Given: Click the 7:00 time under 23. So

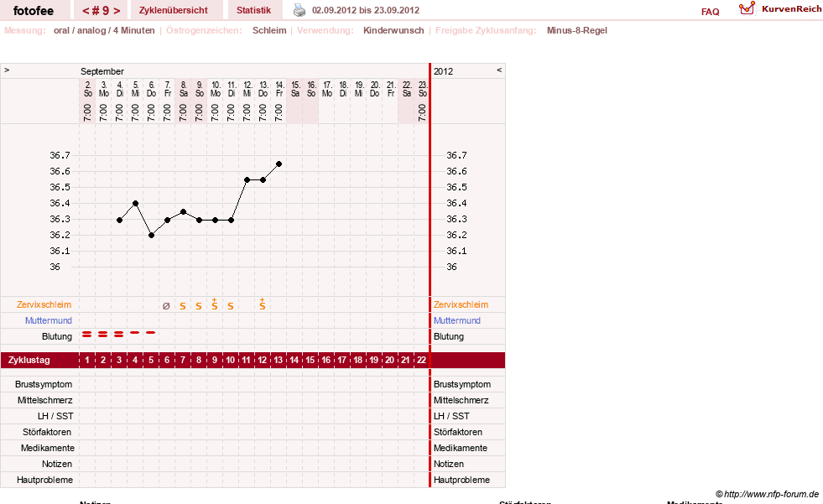Looking at the screenshot, I should pos(423,112).
